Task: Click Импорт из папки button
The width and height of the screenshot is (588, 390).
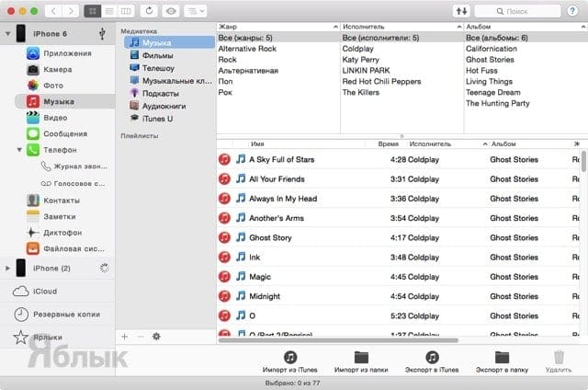Action: 361,362
